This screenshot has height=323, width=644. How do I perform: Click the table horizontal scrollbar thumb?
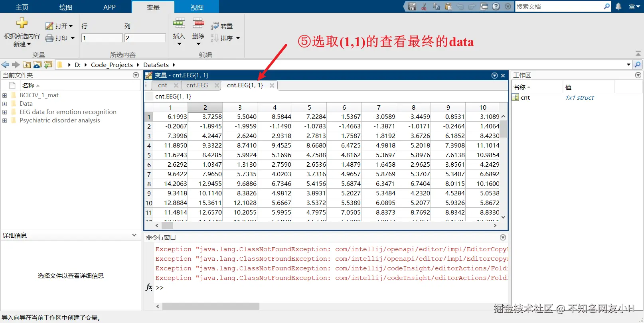[x=167, y=225]
